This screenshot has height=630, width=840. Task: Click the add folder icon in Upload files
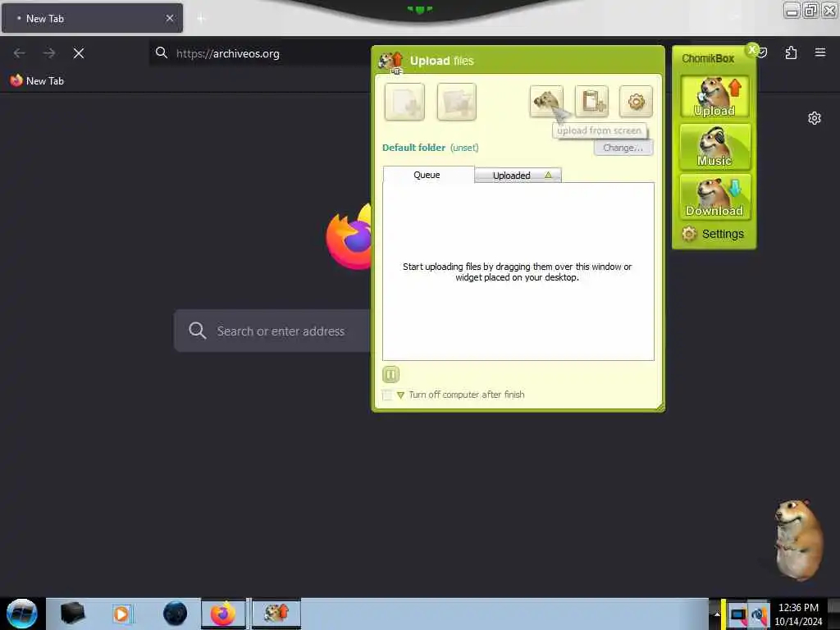click(456, 102)
